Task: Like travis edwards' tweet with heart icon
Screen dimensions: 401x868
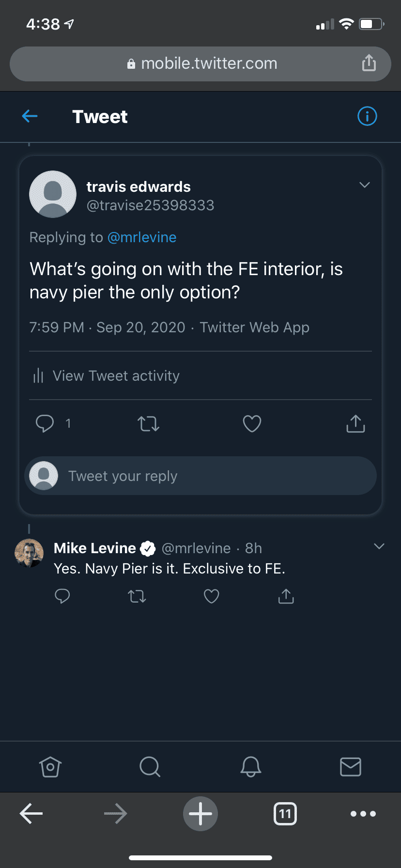Action: (x=252, y=424)
